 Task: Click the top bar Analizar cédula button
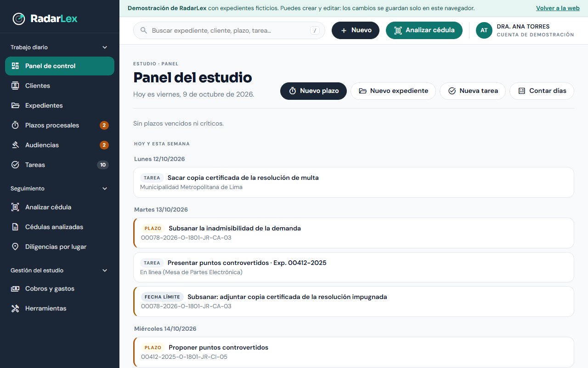coord(424,30)
